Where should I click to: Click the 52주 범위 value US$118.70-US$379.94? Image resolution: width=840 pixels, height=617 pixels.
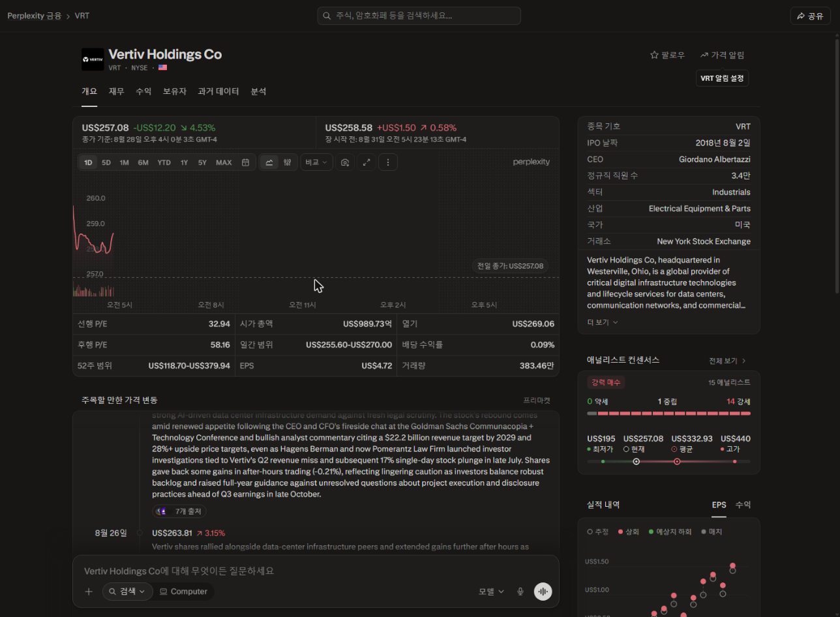(189, 366)
